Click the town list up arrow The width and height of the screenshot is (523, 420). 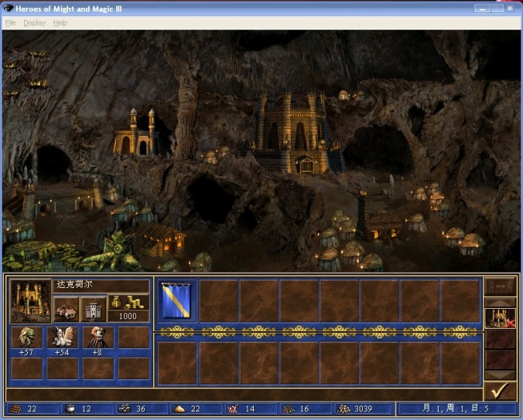point(500,303)
